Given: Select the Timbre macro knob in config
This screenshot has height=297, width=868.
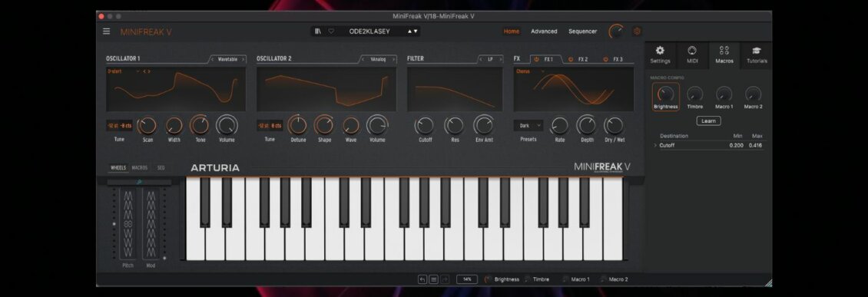Looking at the screenshot, I should point(694,94).
